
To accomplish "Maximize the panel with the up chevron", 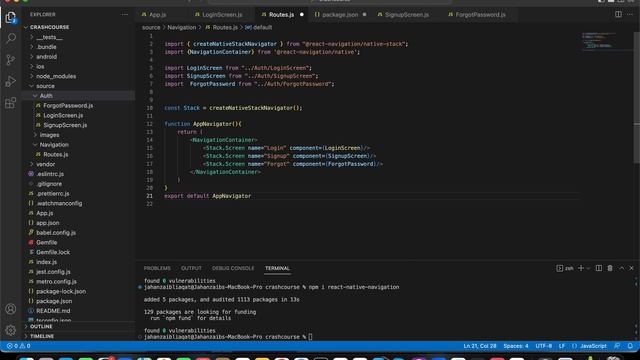I will 621,268.
